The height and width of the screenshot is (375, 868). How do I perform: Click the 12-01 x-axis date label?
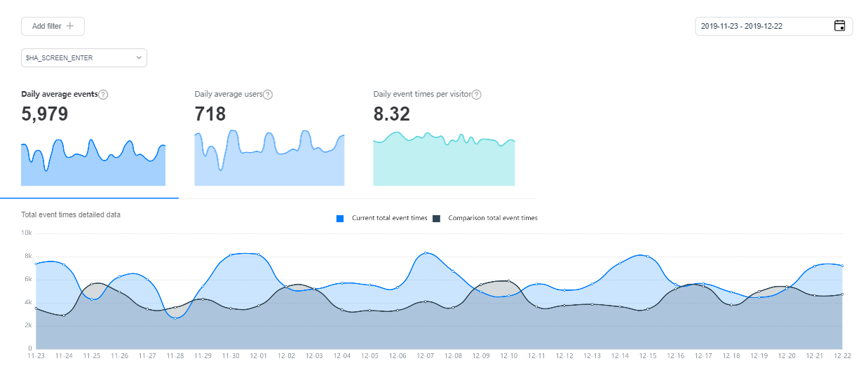coord(259,356)
